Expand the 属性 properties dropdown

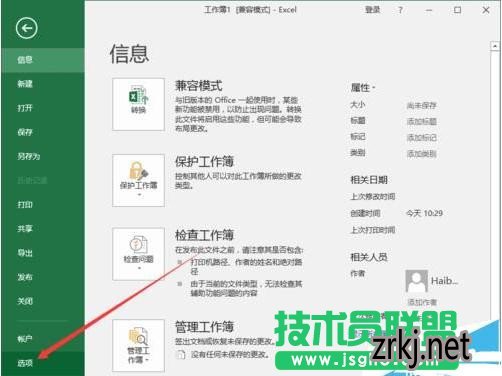point(363,88)
